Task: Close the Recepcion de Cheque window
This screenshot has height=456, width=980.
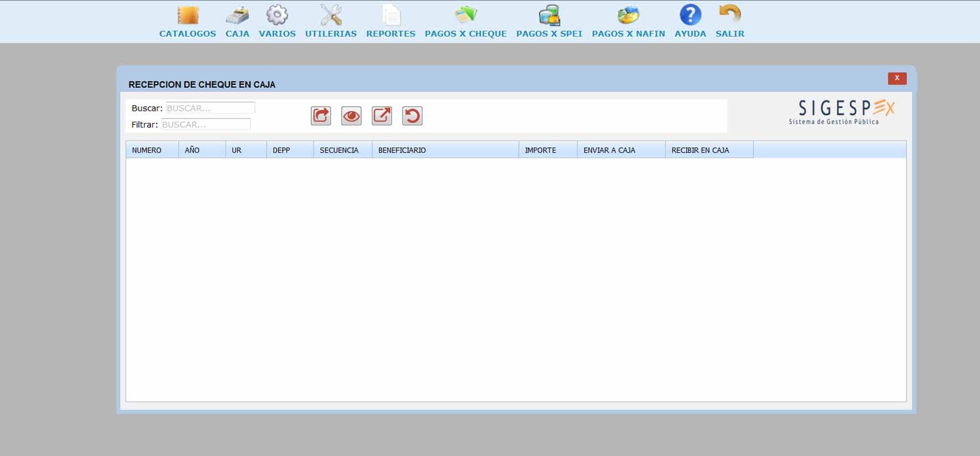Action: coord(897,78)
